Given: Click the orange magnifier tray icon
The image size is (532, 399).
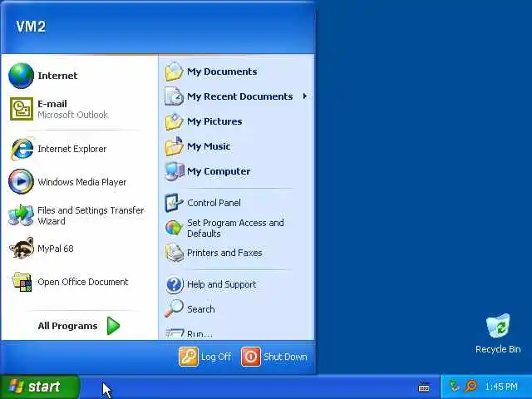Looking at the screenshot, I should (471, 386).
